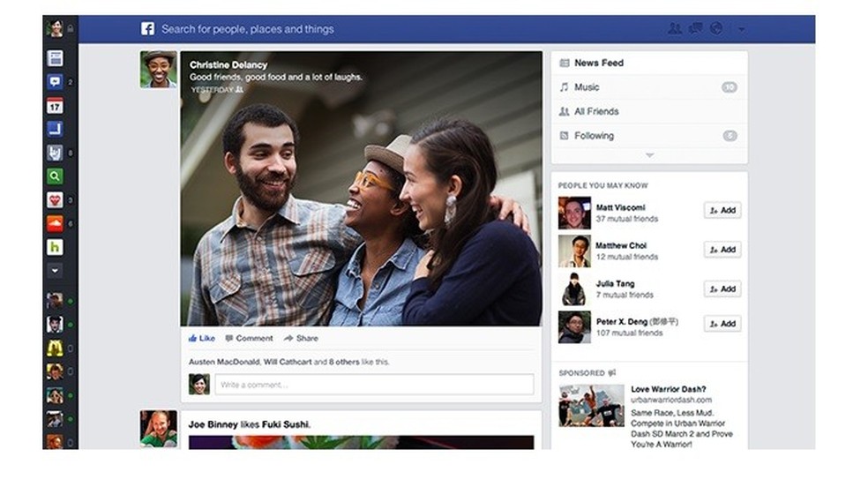Open Matthew Choi's profile photo

pyautogui.click(x=574, y=251)
